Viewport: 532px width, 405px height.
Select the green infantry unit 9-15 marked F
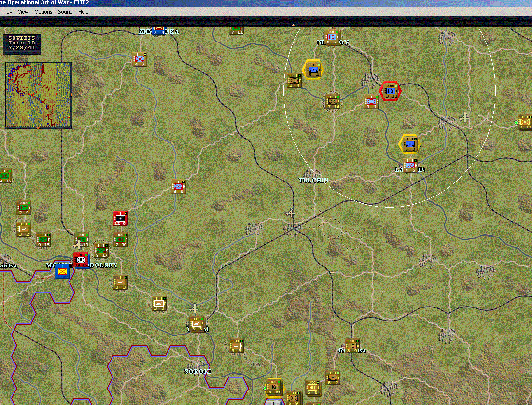coord(43,239)
